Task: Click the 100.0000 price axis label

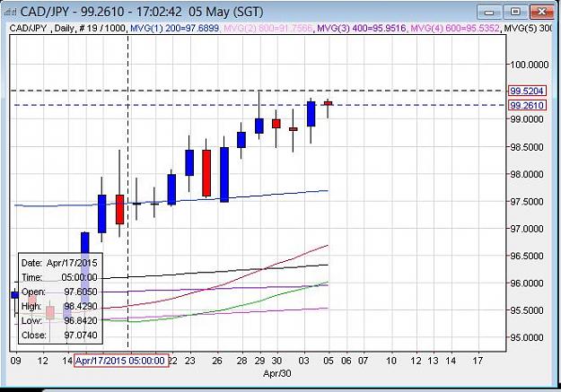Action: click(530, 65)
